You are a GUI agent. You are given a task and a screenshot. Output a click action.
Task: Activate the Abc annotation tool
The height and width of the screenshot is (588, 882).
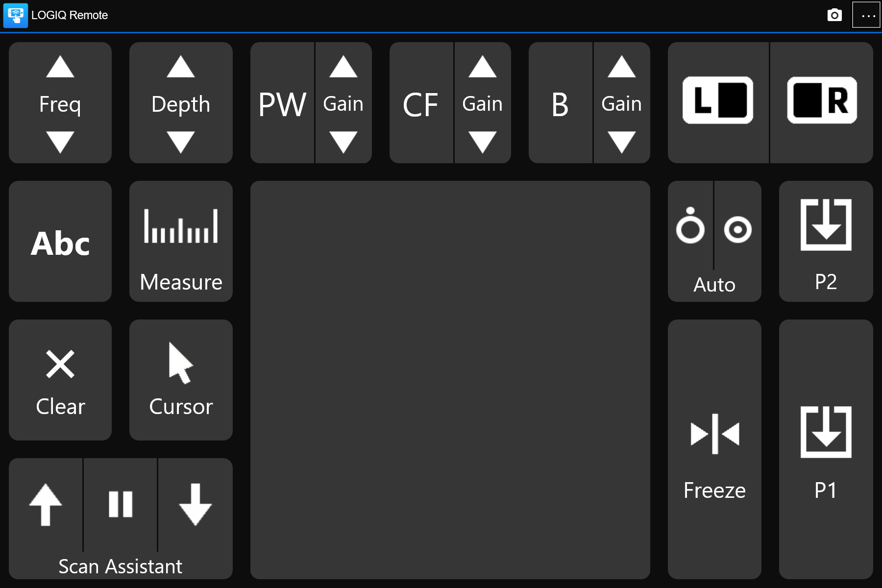[60, 241]
